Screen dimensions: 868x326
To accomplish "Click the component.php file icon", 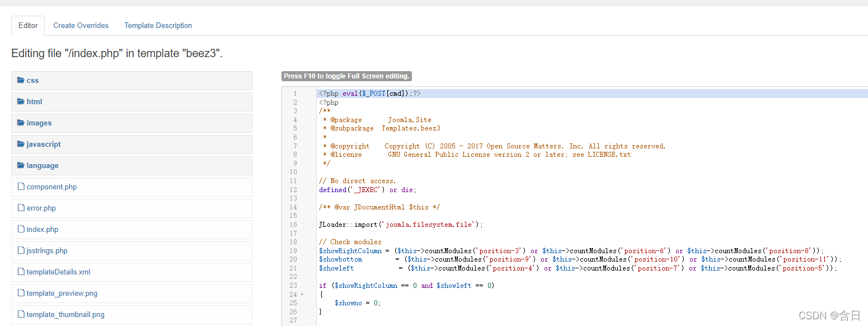I will pyautogui.click(x=21, y=187).
